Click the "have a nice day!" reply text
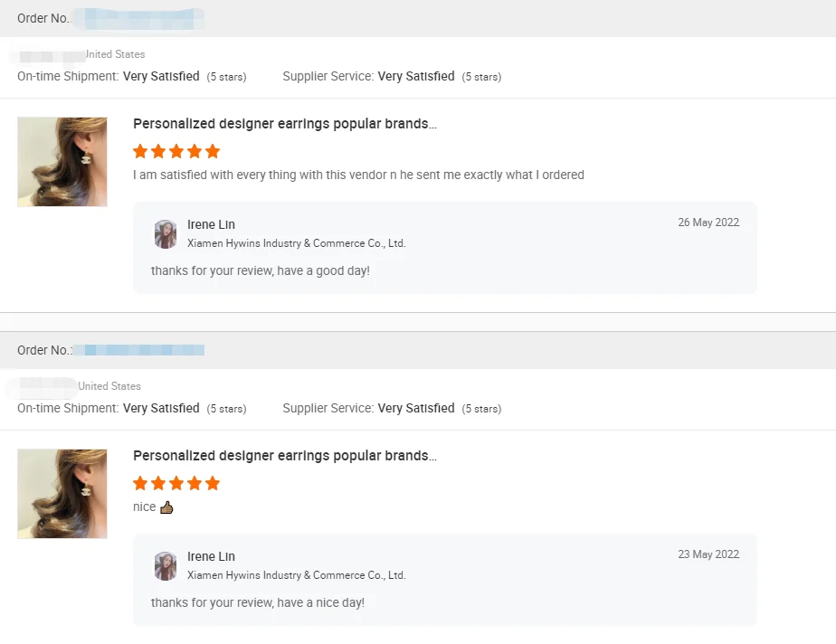 pos(258,602)
